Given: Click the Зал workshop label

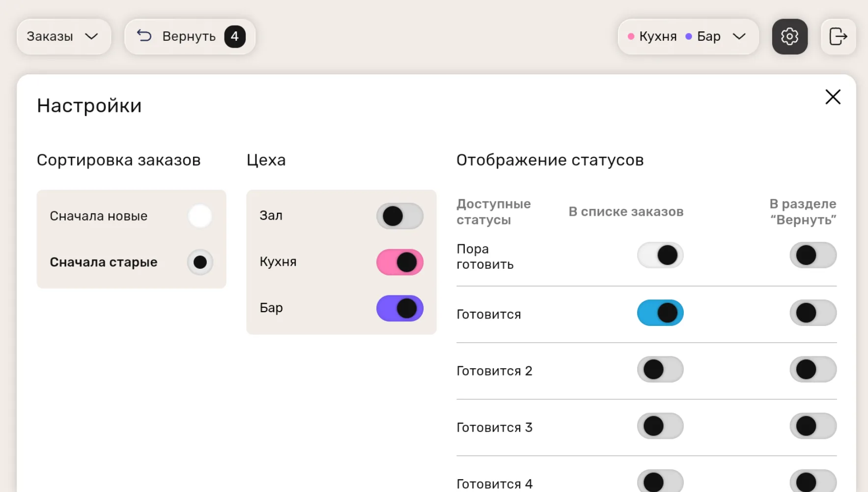Looking at the screenshot, I should coord(271,215).
